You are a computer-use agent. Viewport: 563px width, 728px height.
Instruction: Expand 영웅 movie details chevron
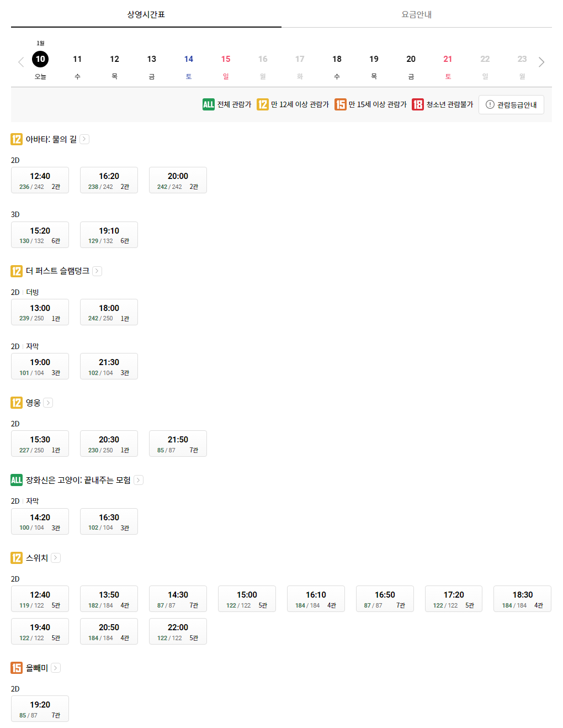tap(48, 403)
